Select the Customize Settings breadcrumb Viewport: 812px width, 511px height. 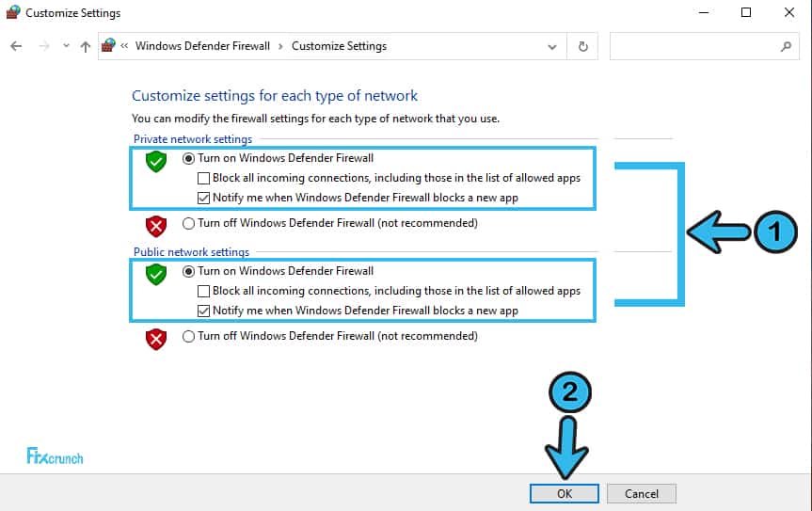[x=340, y=46]
